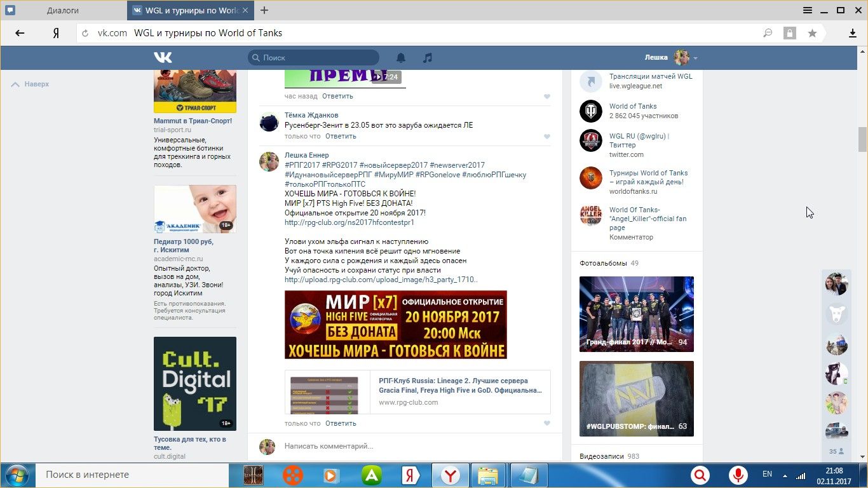Open Mammut в Триал-Спорт ad

click(x=193, y=121)
